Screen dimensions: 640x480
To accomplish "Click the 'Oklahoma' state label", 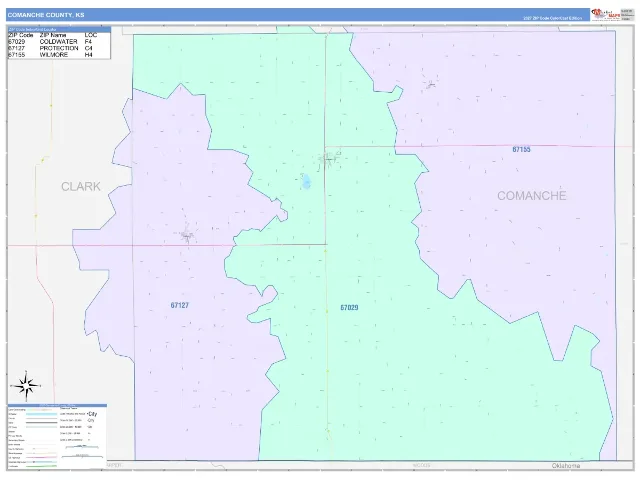I will tap(566, 466).
